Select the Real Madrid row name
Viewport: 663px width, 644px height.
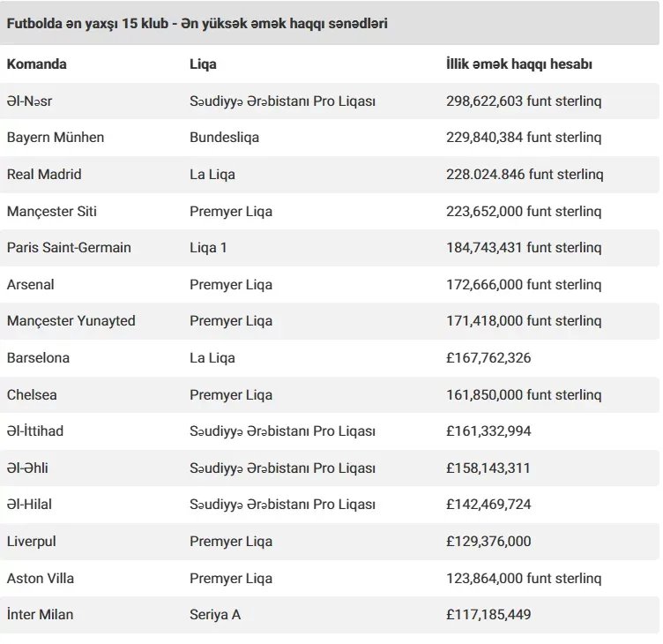43,175
